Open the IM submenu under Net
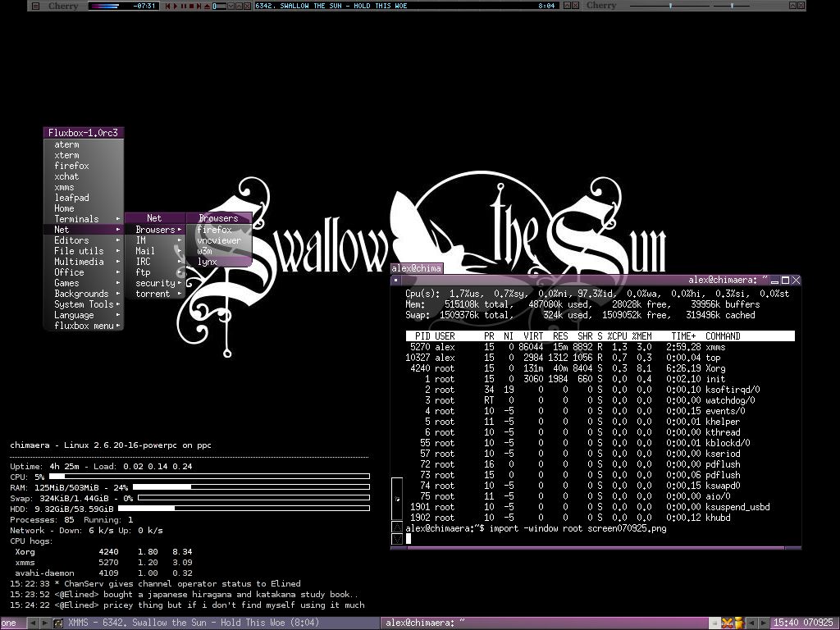840x630 pixels. point(155,240)
